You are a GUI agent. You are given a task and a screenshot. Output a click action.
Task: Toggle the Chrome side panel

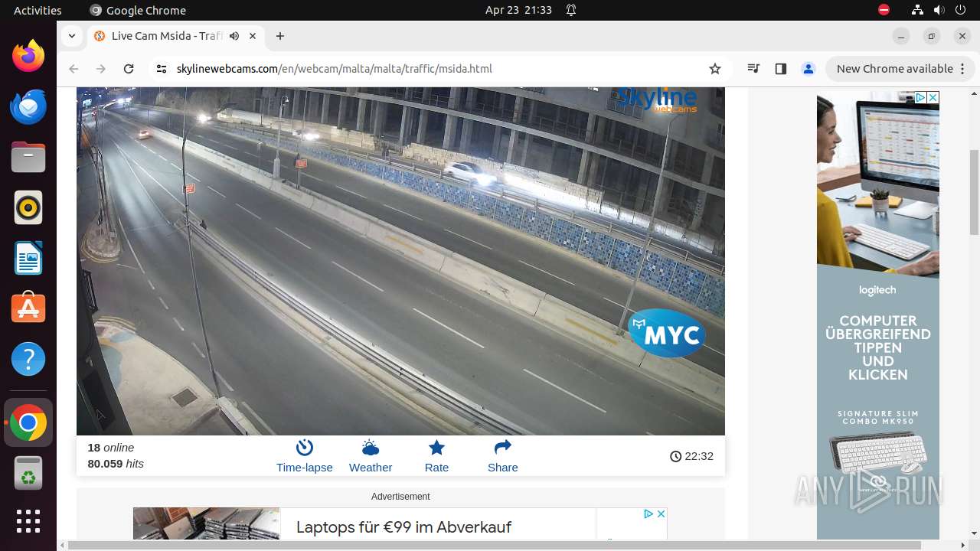[x=781, y=69]
